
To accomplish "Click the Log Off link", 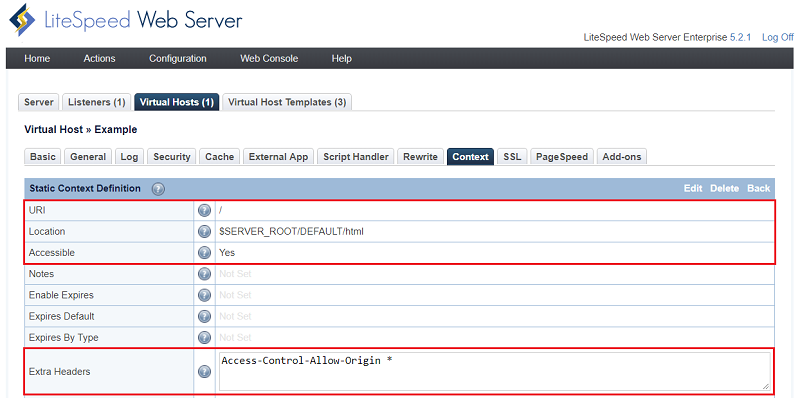I will pyautogui.click(x=778, y=37).
